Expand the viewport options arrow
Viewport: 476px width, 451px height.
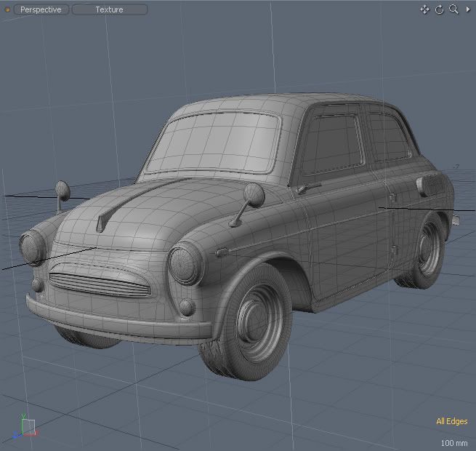click(x=468, y=9)
